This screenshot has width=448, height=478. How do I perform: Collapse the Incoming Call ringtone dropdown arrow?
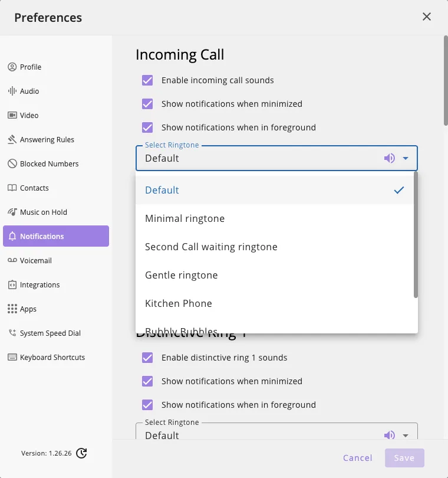pyautogui.click(x=406, y=158)
